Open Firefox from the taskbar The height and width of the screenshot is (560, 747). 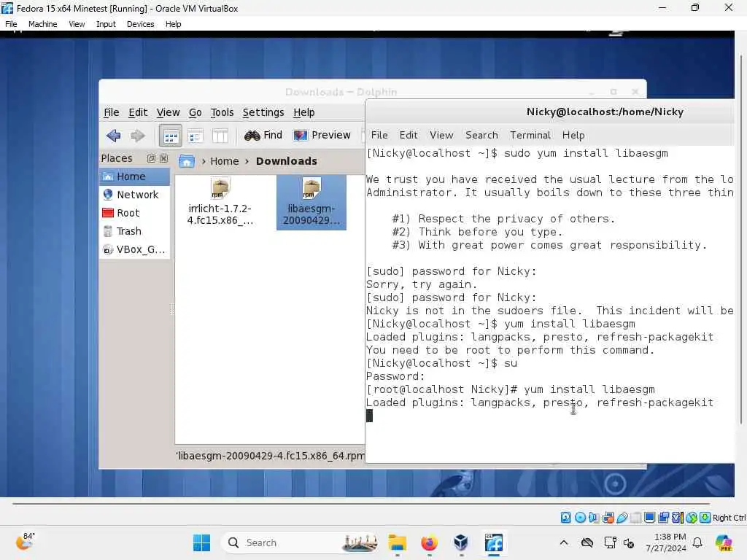click(x=429, y=542)
